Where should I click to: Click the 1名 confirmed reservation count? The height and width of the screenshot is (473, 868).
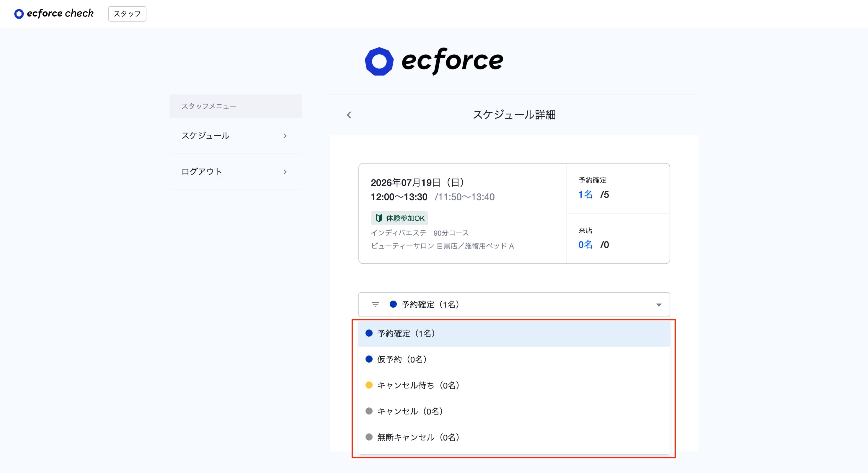tap(585, 195)
